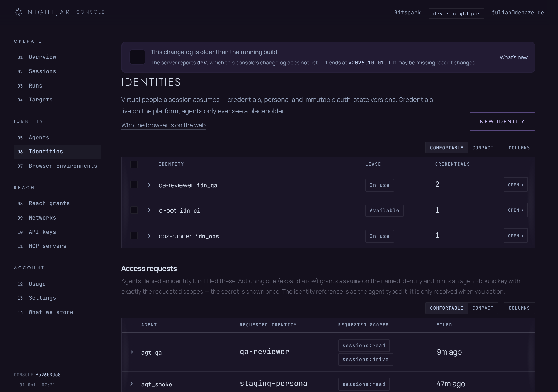Open API keys
The height and width of the screenshot is (392, 558).
(58, 232)
